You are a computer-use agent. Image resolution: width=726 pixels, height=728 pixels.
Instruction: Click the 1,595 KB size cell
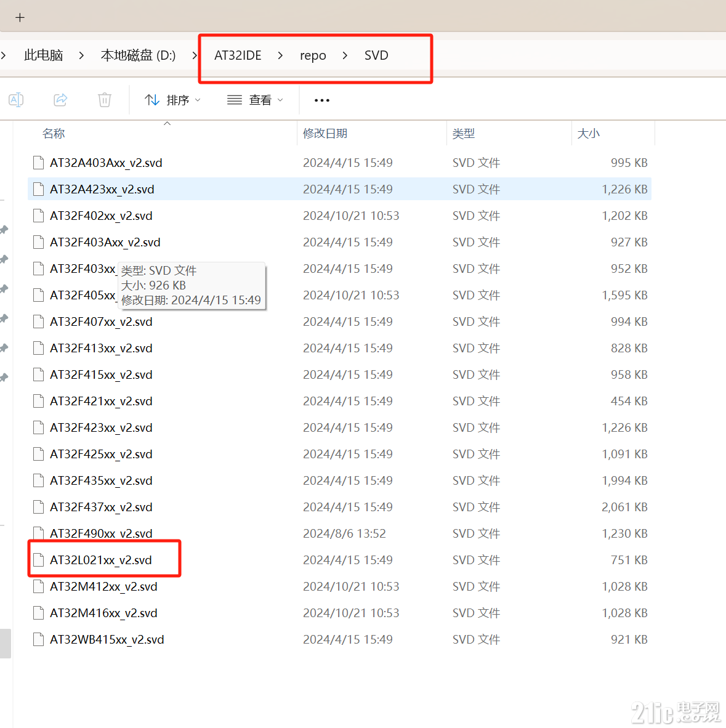coord(625,295)
